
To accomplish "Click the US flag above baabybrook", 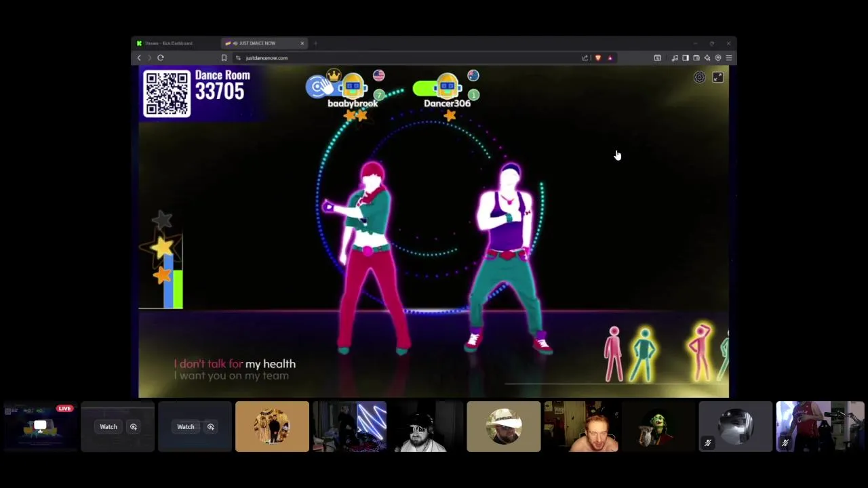I will (378, 75).
